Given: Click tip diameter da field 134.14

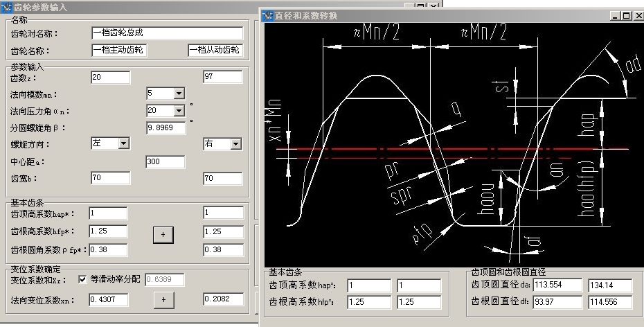Looking at the screenshot, I should 610,285.
